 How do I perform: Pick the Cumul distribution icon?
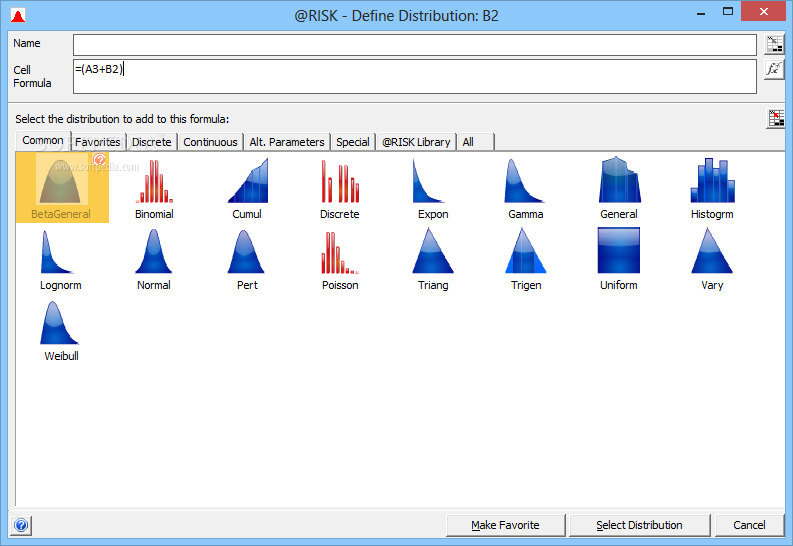point(247,188)
